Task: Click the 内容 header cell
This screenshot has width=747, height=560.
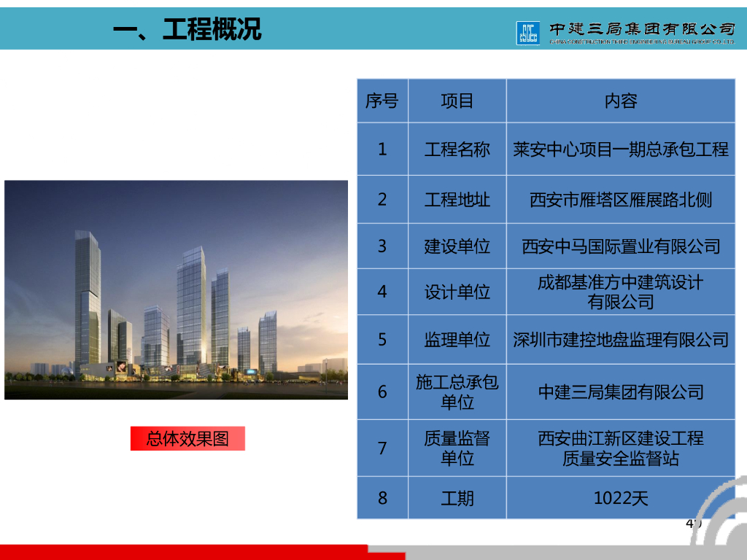Action: [621, 101]
